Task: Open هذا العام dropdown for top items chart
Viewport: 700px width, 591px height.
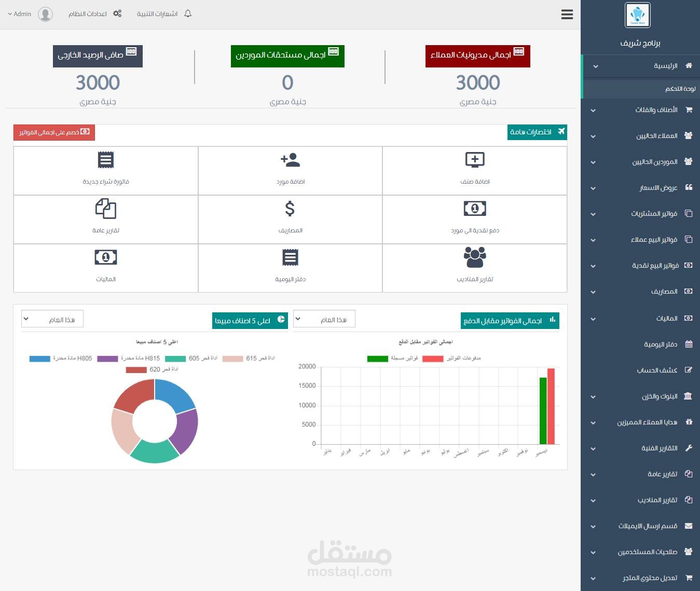Action: [x=52, y=319]
